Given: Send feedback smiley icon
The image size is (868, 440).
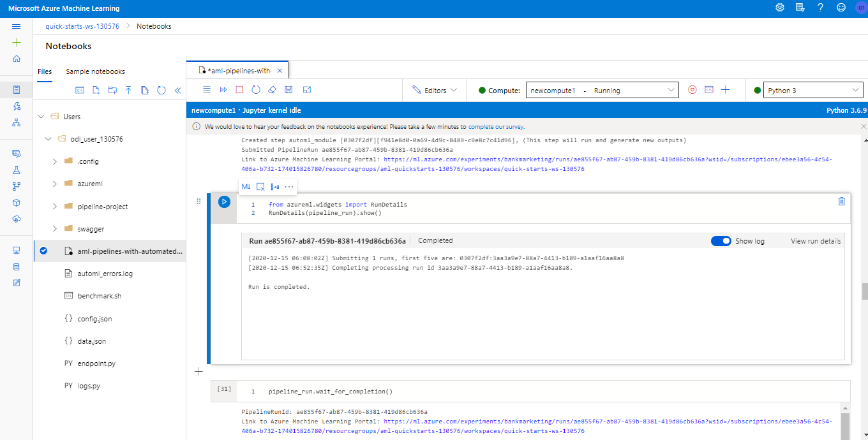Looking at the screenshot, I should (841, 8).
